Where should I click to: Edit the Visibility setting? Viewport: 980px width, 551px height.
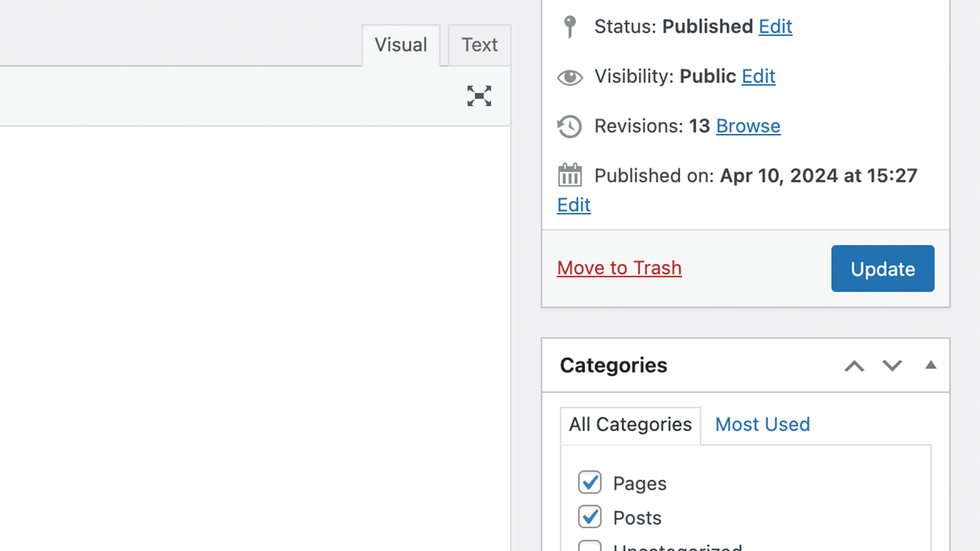coord(758,76)
